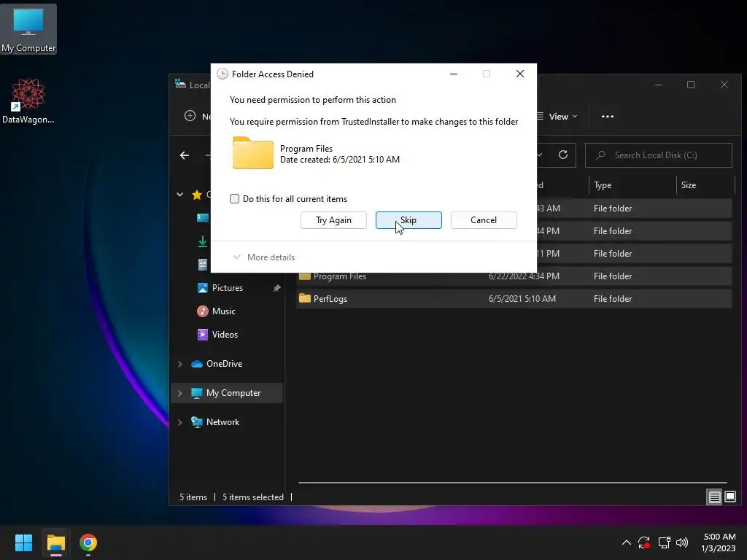
Task: Check 'Do this for all current items'
Action: 234,198
